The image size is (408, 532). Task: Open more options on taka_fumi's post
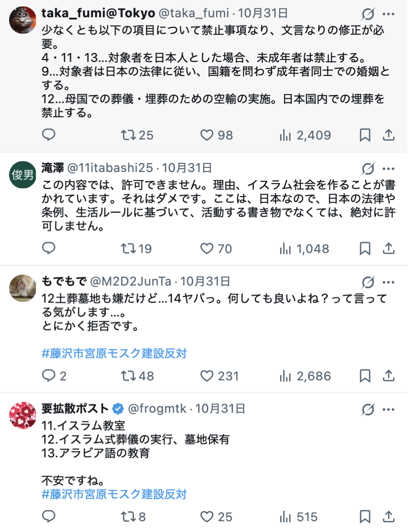tap(389, 14)
